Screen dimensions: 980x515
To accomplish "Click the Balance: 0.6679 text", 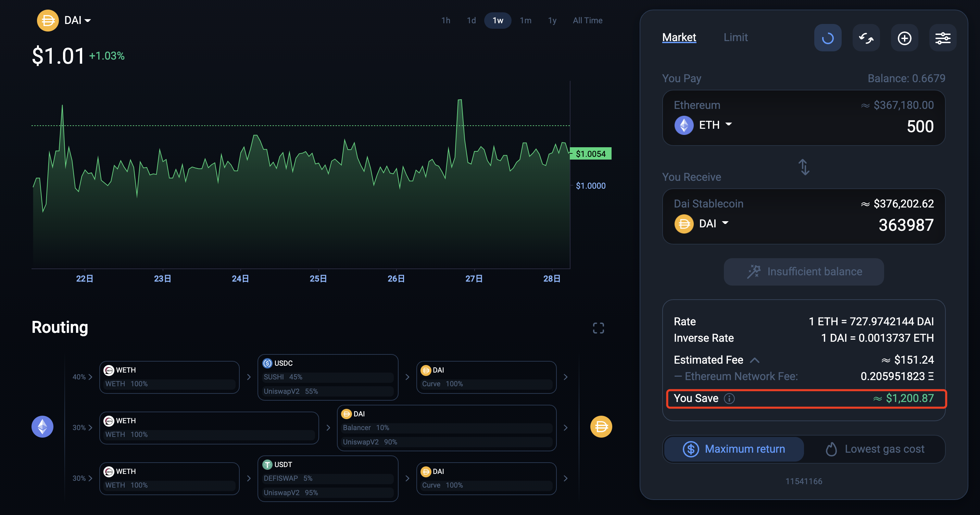I will coord(906,78).
